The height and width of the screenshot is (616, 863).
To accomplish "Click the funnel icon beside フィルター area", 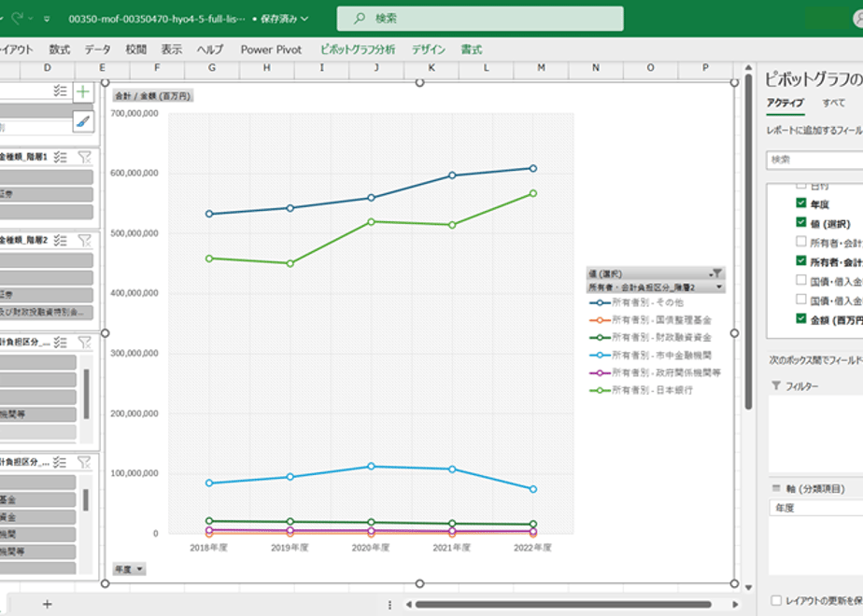I will click(776, 385).
